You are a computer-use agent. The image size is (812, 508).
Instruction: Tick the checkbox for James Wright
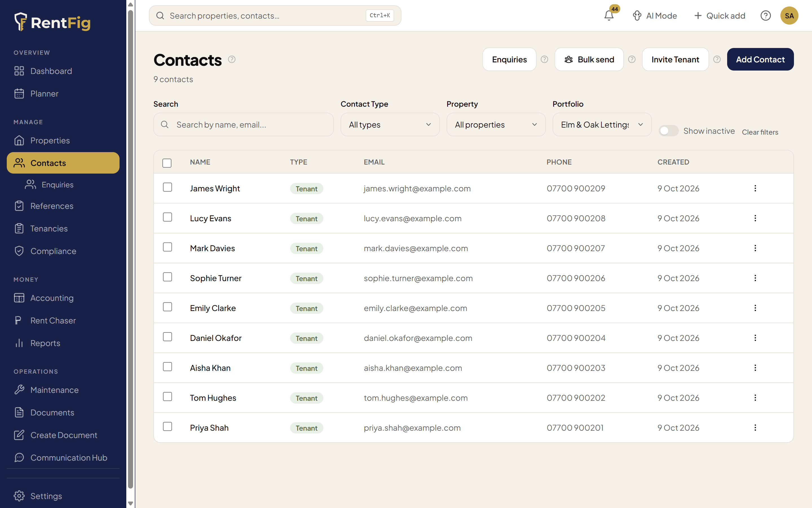coord(167,187)
